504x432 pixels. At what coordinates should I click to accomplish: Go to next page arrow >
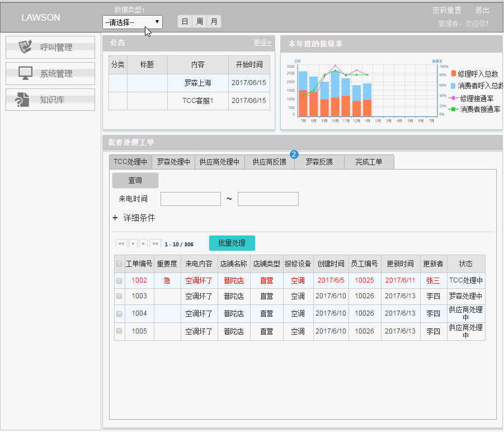(143, 243)
